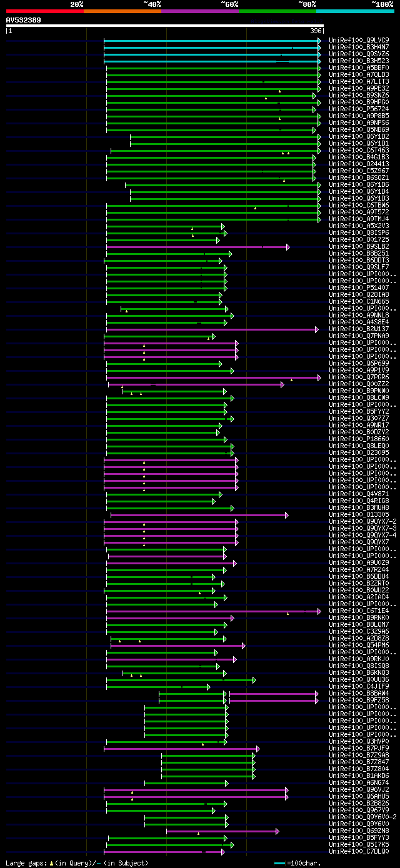Click the white query length ruler bar
Viewport: 400px width, 868px height.
[165, 26]
